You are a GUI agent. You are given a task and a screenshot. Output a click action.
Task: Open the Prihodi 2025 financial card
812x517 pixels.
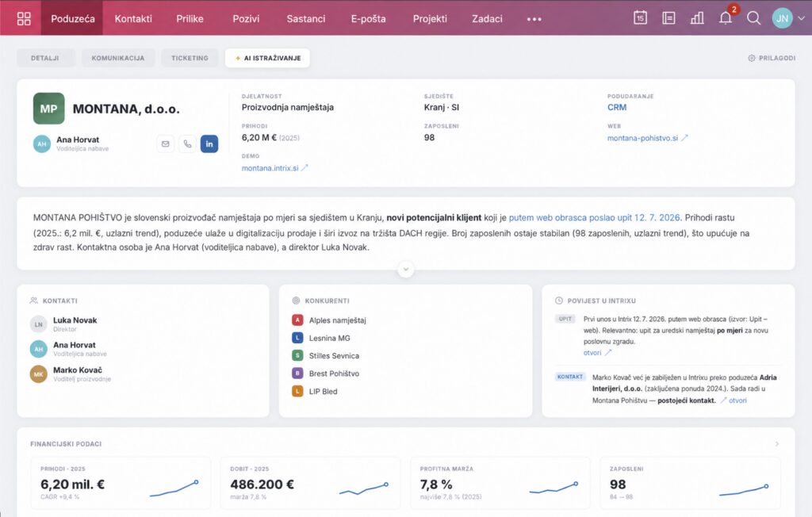point(121,483)
